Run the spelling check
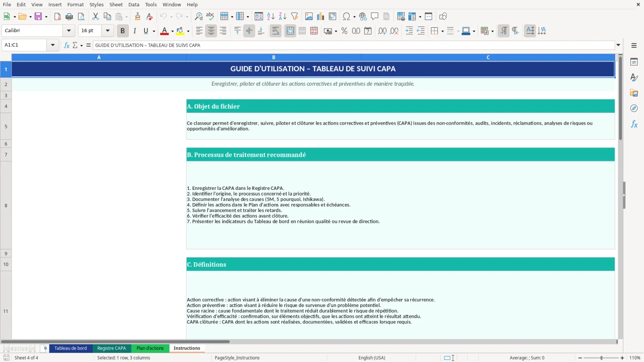This screenshot has width=644, height=362. 210,16
